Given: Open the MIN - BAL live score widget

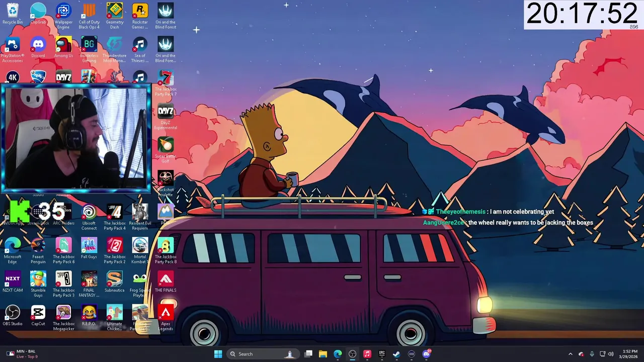Looking at the screenshot, I should pyautogui.click(x=22, y=354).
